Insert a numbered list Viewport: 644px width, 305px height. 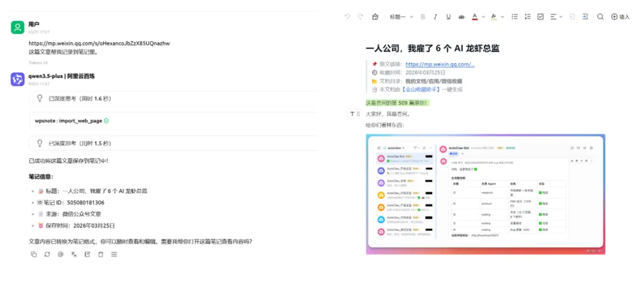(528, 17)
